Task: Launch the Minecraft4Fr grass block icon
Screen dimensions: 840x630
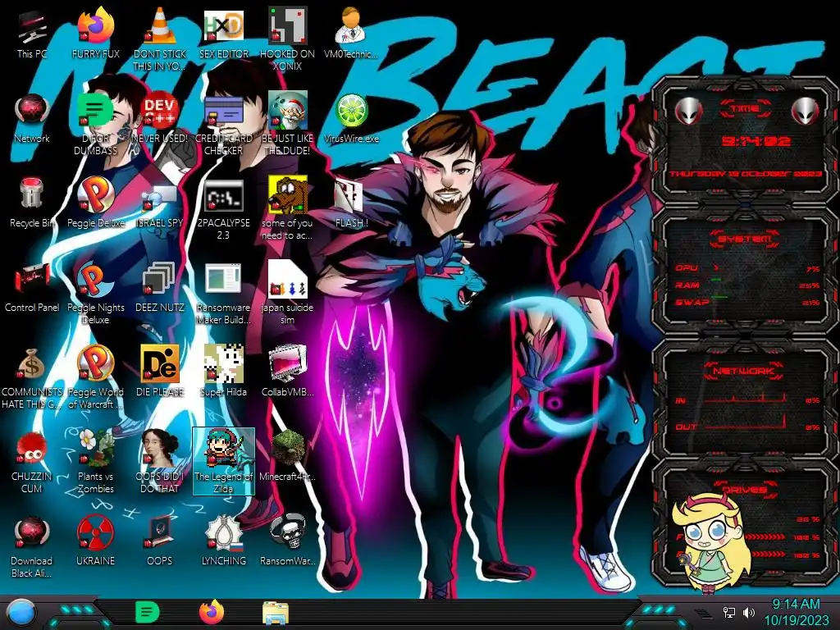Action: click(287, 456)
